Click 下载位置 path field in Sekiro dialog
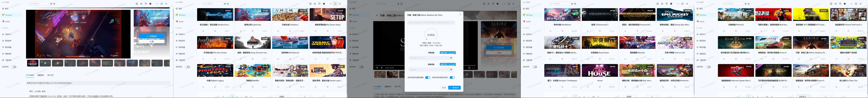868x98 pixels. (x=429, y=58)
